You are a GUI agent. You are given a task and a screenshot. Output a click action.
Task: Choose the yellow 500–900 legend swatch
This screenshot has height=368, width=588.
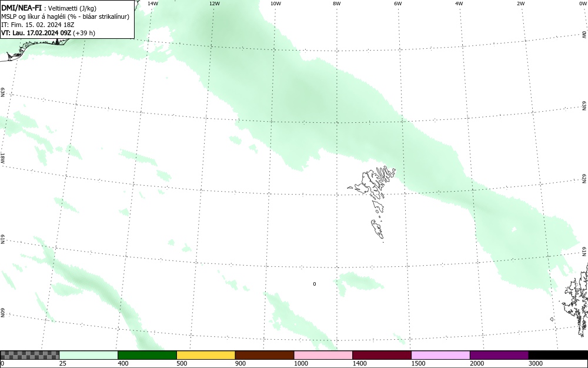click(206, 355)
